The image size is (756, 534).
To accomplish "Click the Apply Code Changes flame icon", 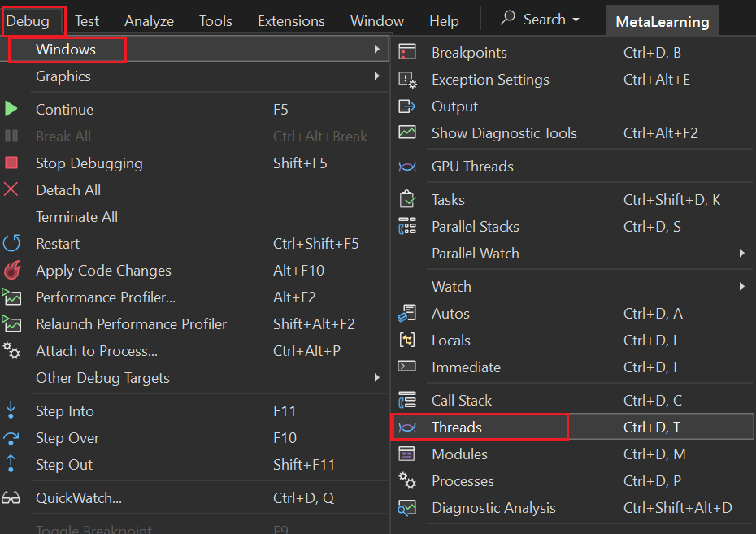I will pyautogui.click(x=11, y=270).
